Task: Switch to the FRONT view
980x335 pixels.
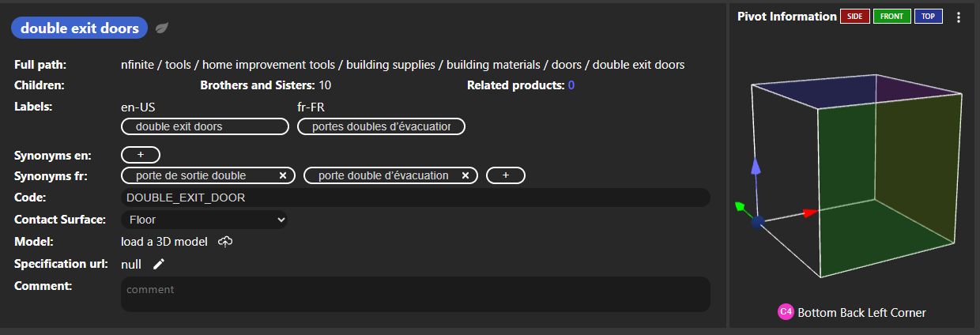Action: pyautogui.click(x=891, y=17)
